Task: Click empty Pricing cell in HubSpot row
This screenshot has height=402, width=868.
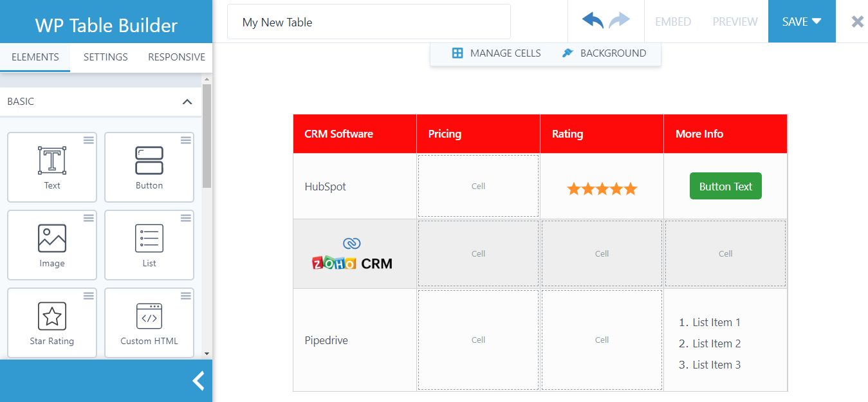Action: tap(478, 186)
